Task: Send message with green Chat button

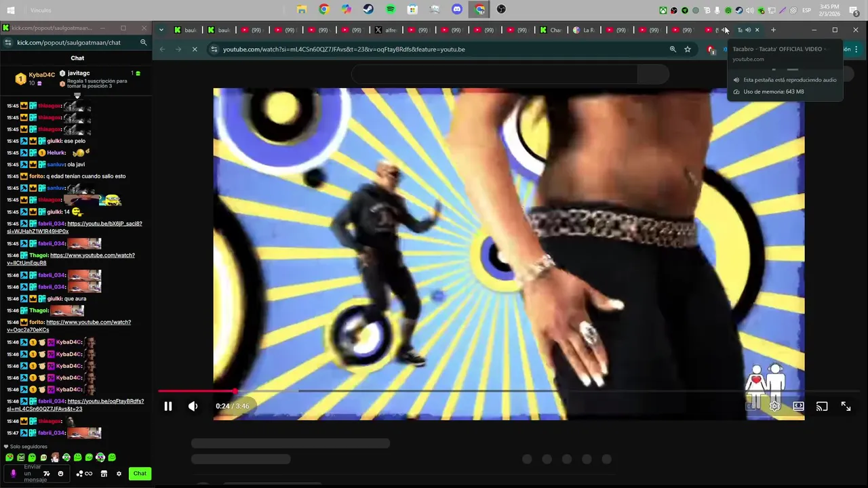Action: [x=140, y=474]
